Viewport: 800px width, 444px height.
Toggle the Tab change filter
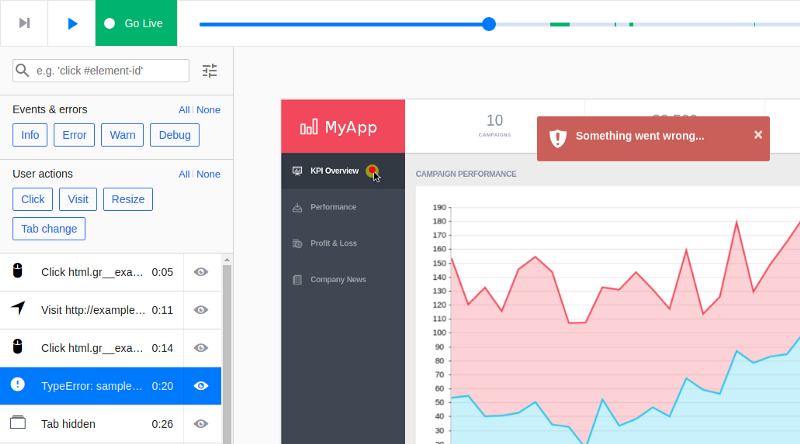[x=49, y=229]
